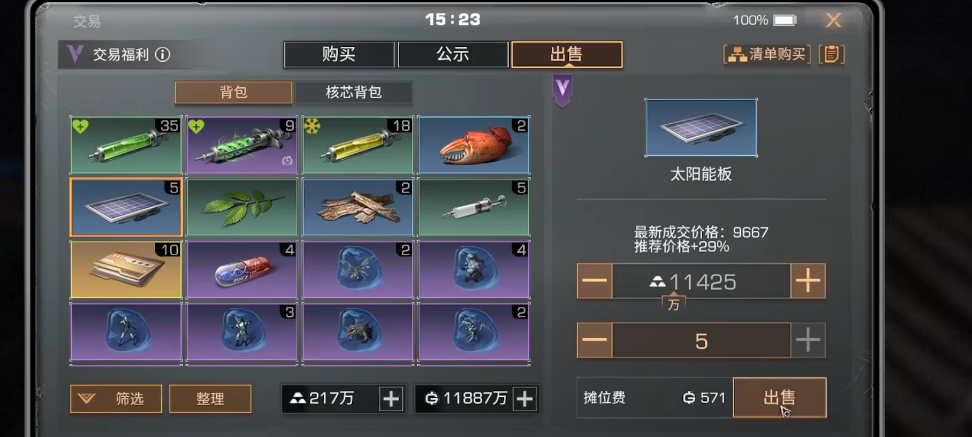The height and width of the screenshot is (437, 972).
Task: Select the yellow syringe with snowflake
Action: point(358,144)
